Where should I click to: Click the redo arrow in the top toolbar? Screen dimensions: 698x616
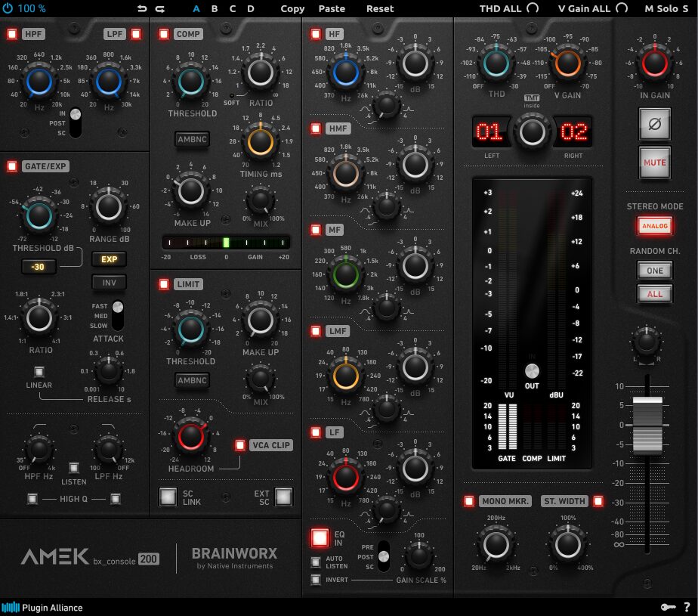159,8
